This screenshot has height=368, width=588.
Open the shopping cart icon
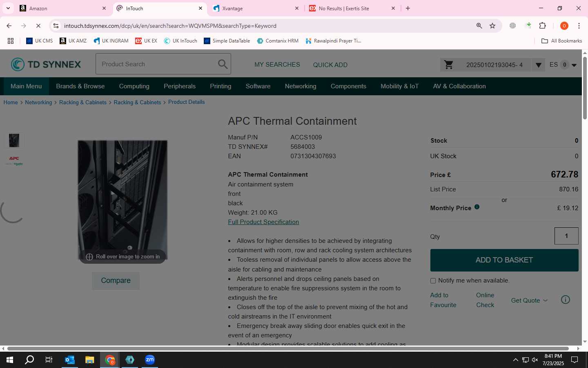[449, 65]
